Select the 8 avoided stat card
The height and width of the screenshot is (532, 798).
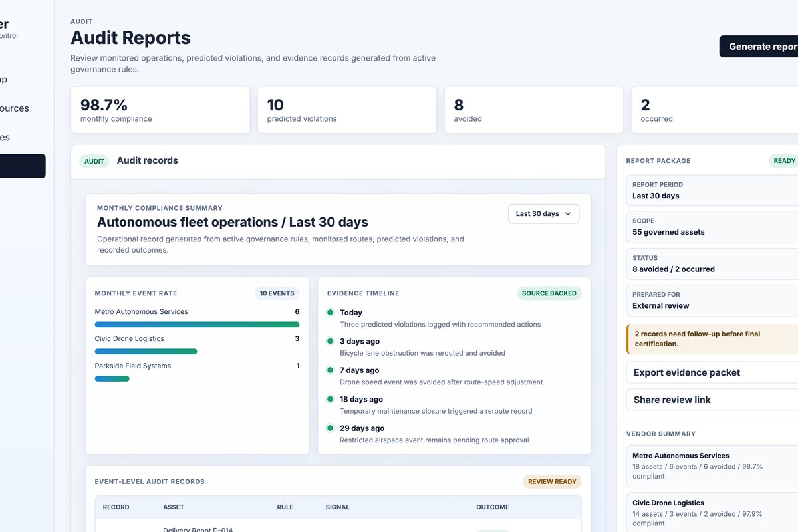pyautogui.click(x=534, y=110)
